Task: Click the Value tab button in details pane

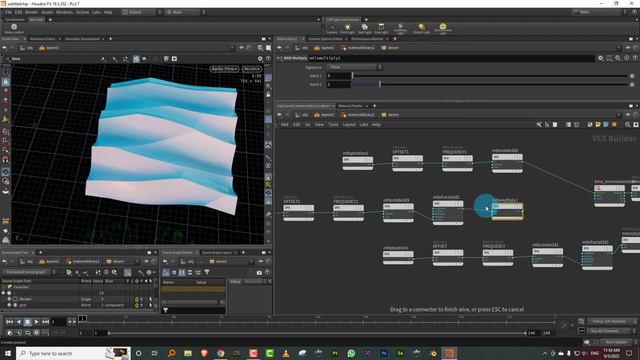Action: coord(235,282)
